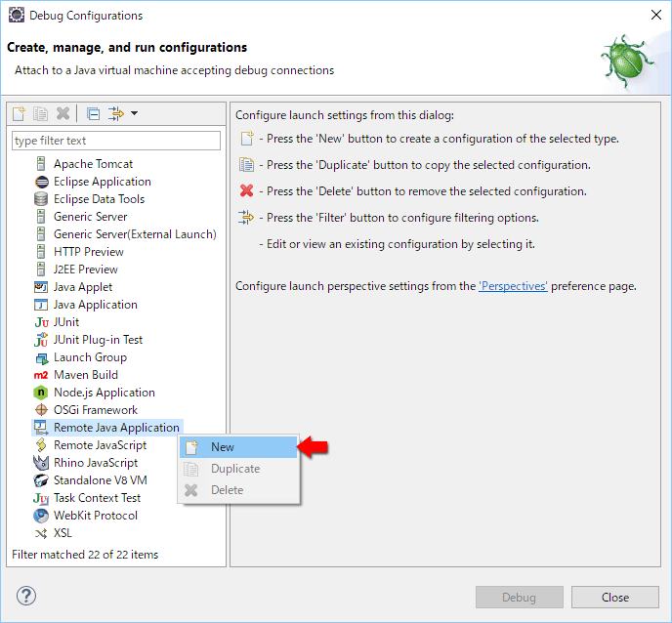The height and width of the screenshot is (623, 672).
Task: Select the XSL entry
Action: tap(63, 533)
